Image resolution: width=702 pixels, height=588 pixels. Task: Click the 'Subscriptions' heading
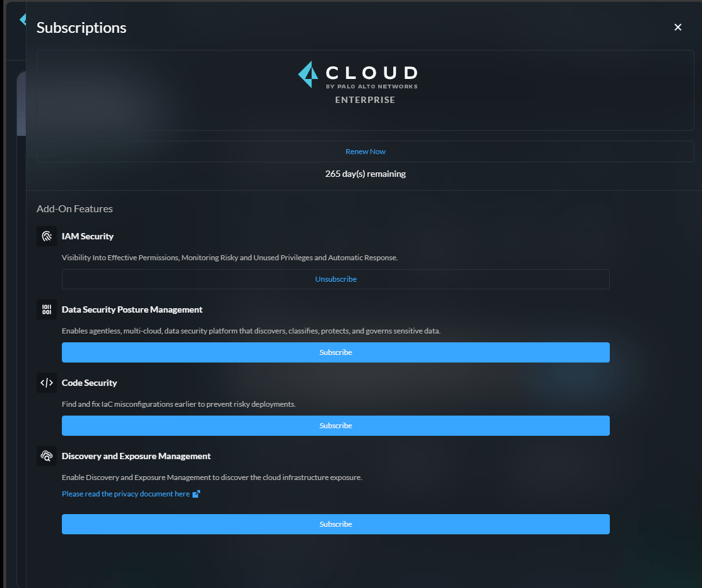[x=81, y=28]
